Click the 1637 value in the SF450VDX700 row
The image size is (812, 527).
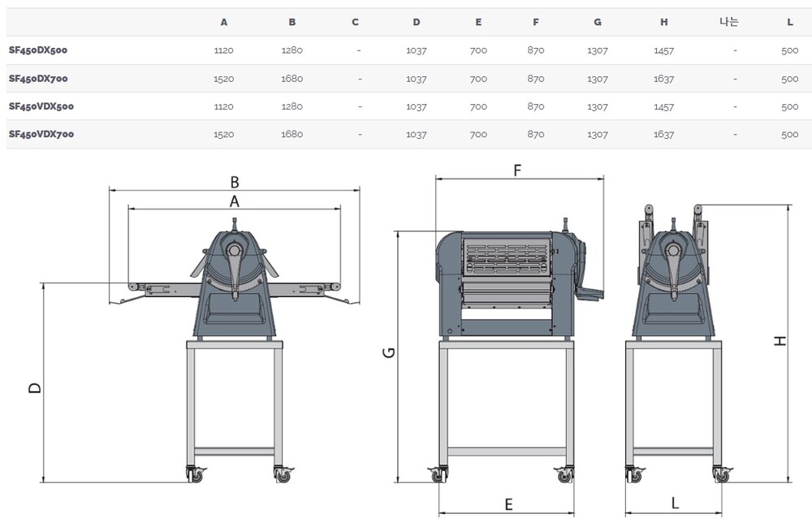pyautogui.click(x=663, y=135)
